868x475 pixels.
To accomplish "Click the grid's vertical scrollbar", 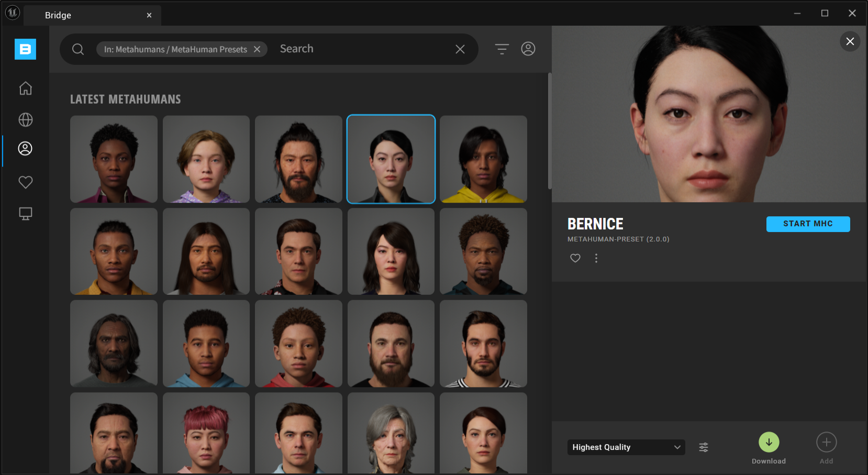I will (x=550, y=131).
